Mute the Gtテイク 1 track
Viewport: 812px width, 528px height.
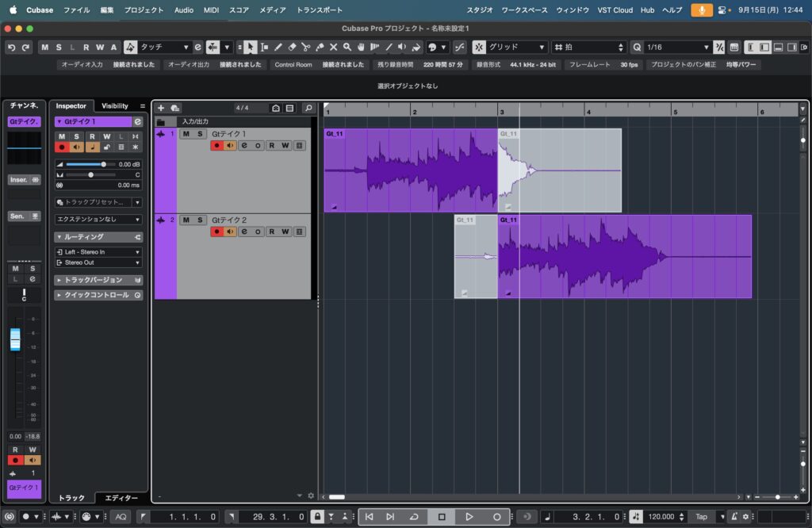pos(186,134)
